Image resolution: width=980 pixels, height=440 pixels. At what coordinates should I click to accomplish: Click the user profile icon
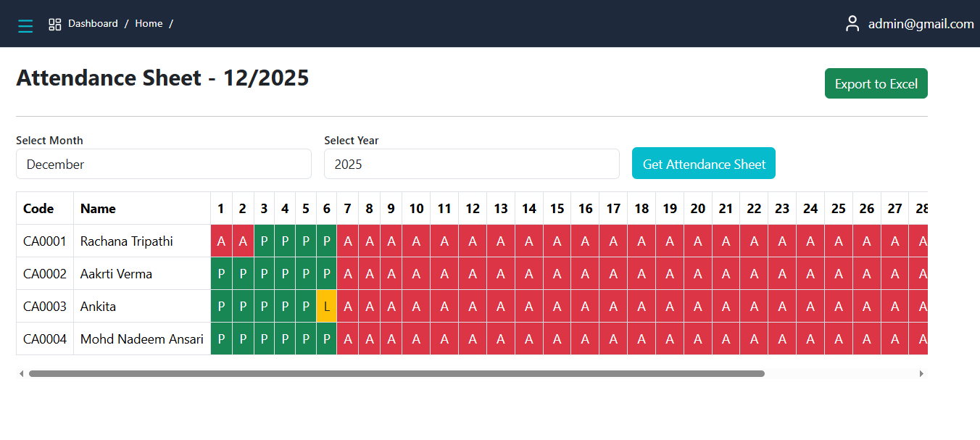coord(852,24)
